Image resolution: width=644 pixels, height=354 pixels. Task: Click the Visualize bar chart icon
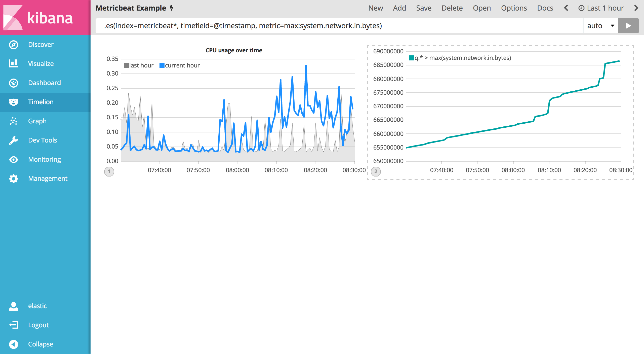pyautogui.click(x=14, y=63)
